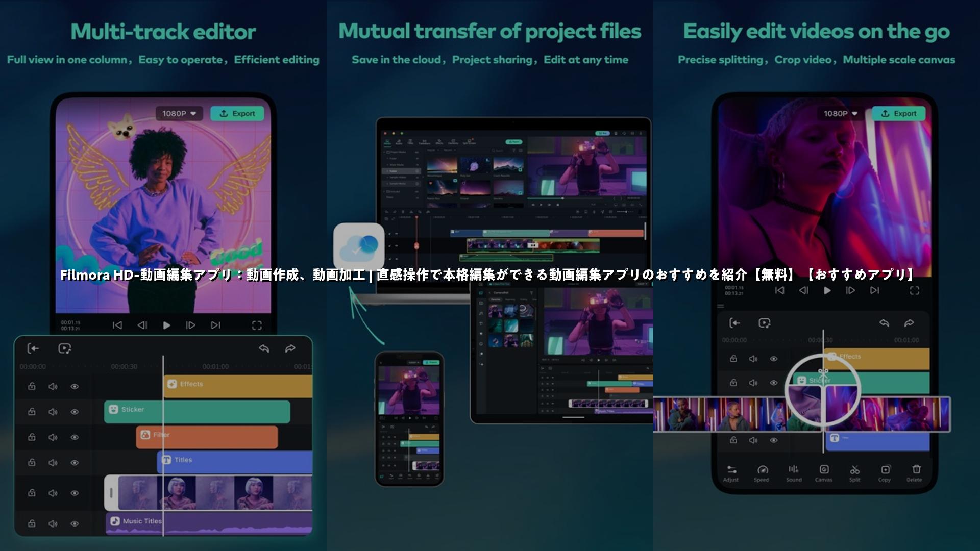Mute the Filter track in Multi-track editor
980x551 pixels.
click(x=53, y=437)
